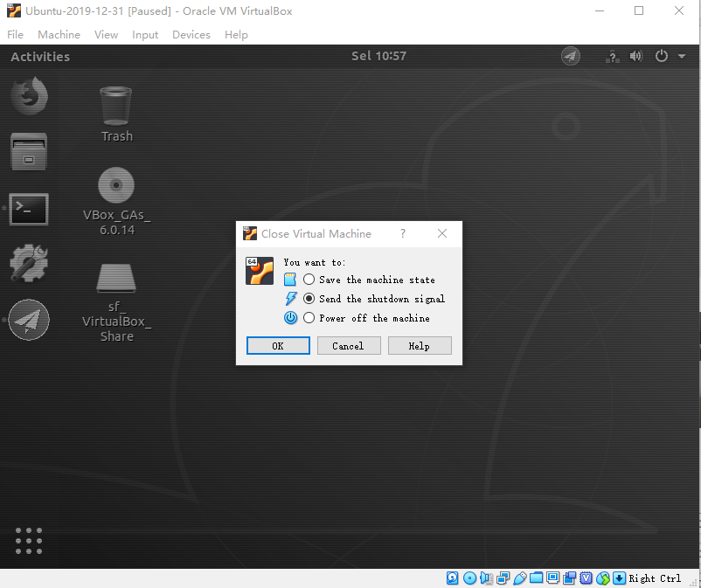Click the network status icon in top bar
The image size is (701, 588).
pyautogui.click(x=613, y=56)
